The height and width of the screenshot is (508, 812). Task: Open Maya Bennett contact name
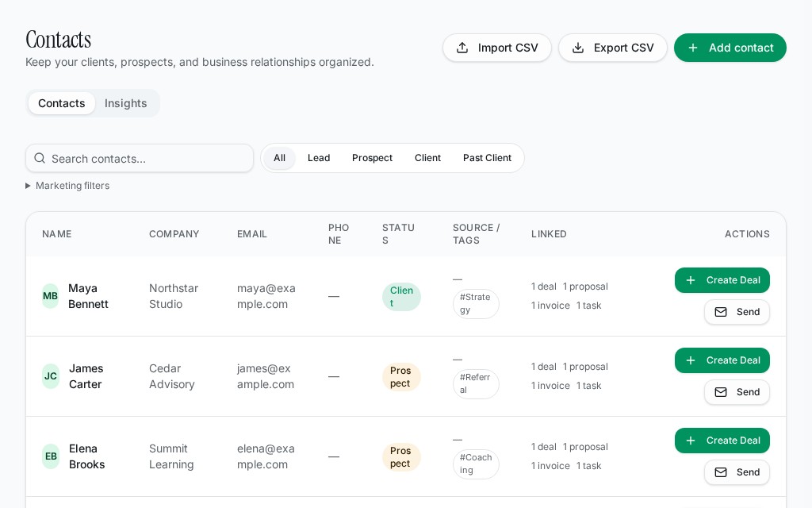click(x=89, y=296)
